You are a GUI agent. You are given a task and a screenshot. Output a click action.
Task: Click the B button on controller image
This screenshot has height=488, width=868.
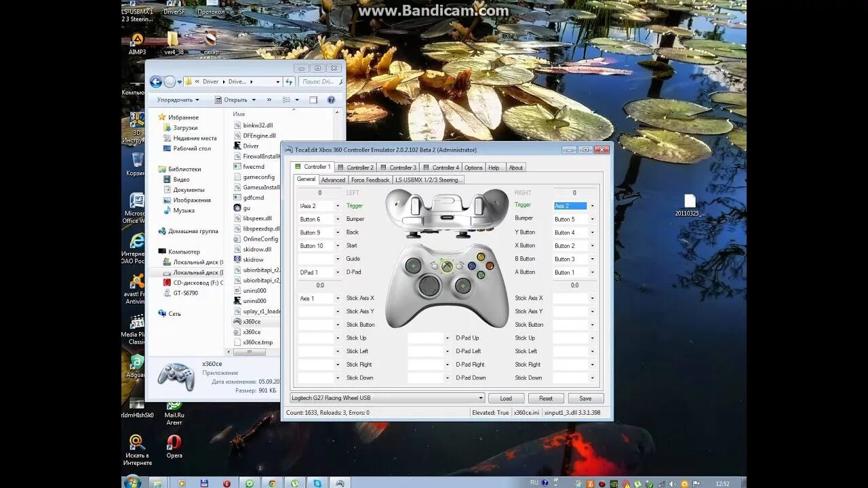click(x=489, y=266)
